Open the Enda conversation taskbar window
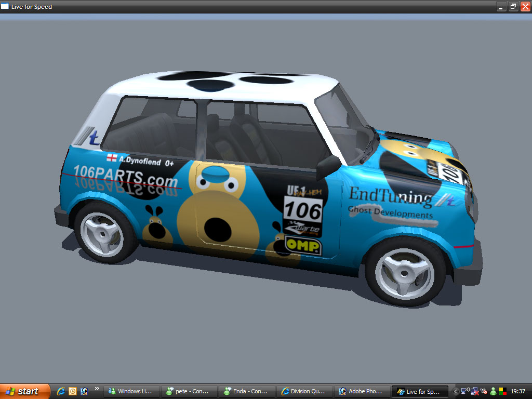This screenshot has height=399, width=532. click(247, 391)
